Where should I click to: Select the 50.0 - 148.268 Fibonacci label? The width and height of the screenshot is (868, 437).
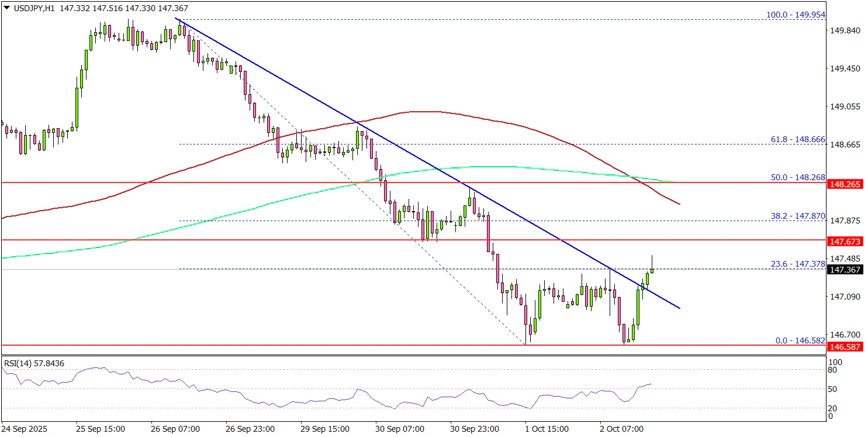click(798, 177)
